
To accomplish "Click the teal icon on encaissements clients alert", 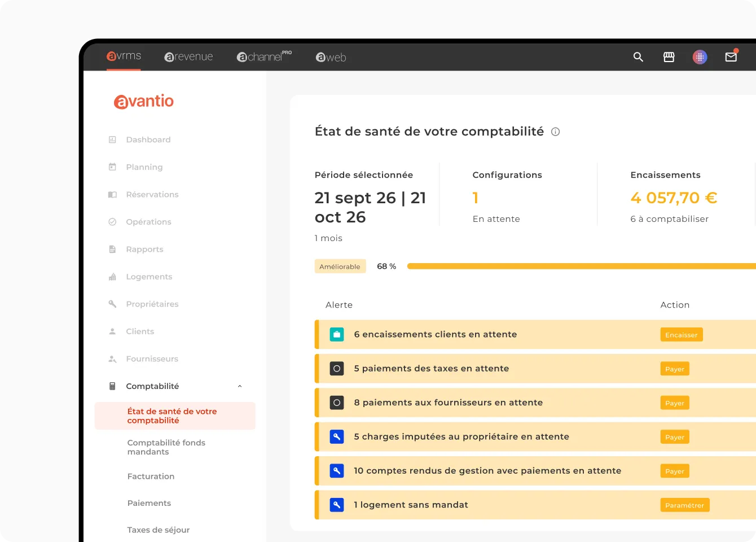I will click(x=337, y=334).
